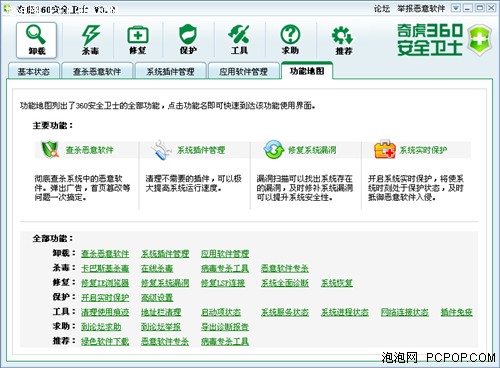
Task: Click 应用软件管理 link in 卸载 row
Action: tap(225, 254)
